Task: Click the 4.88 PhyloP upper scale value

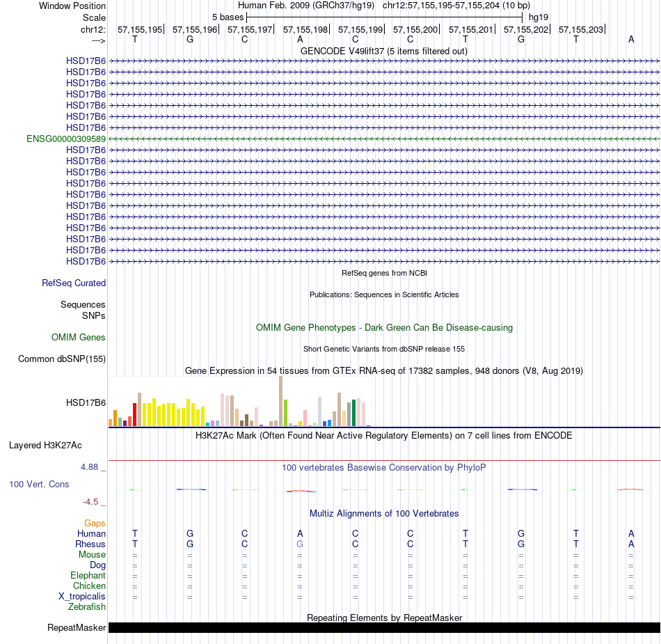Action: [x=89, y=467]
